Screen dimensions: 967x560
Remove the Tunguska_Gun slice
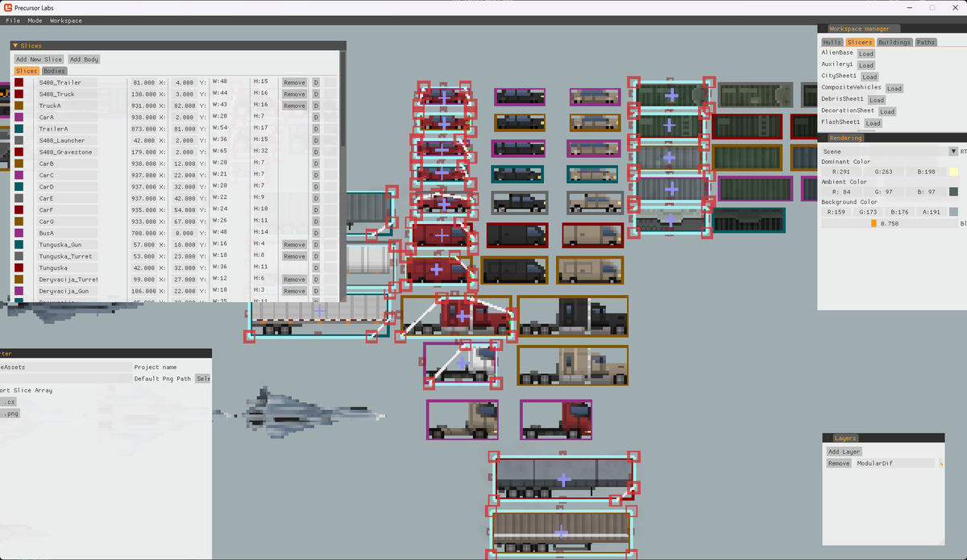pos(294,244)
